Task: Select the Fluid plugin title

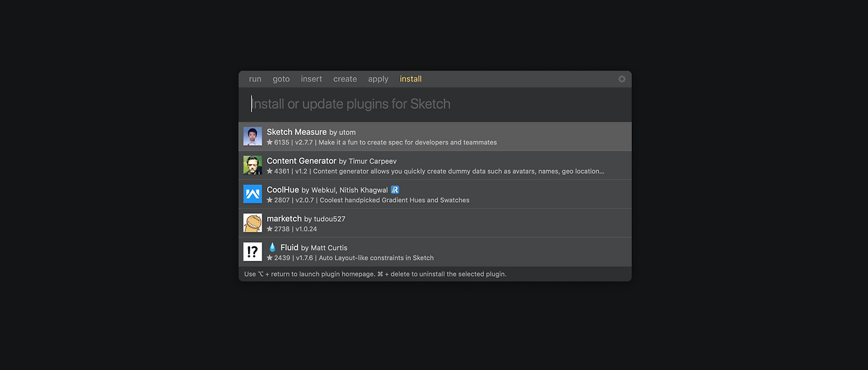Action: (290, 247)
